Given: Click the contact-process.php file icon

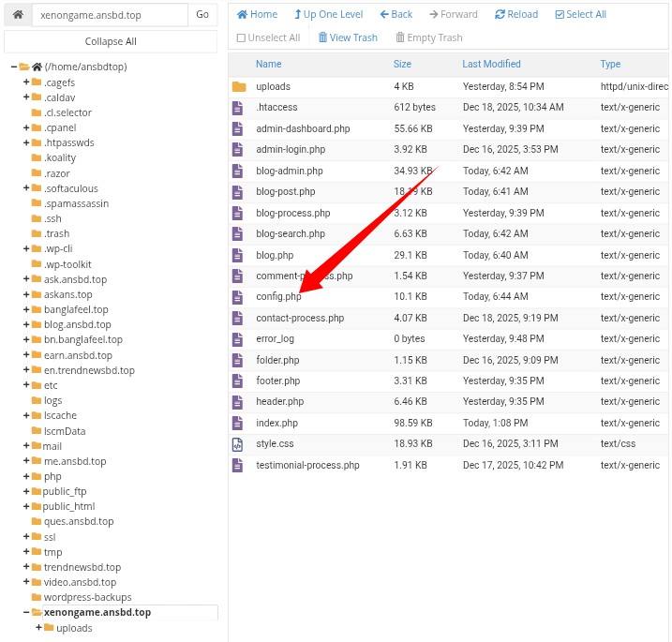Looking at the screenshot, I should [237, 318].
